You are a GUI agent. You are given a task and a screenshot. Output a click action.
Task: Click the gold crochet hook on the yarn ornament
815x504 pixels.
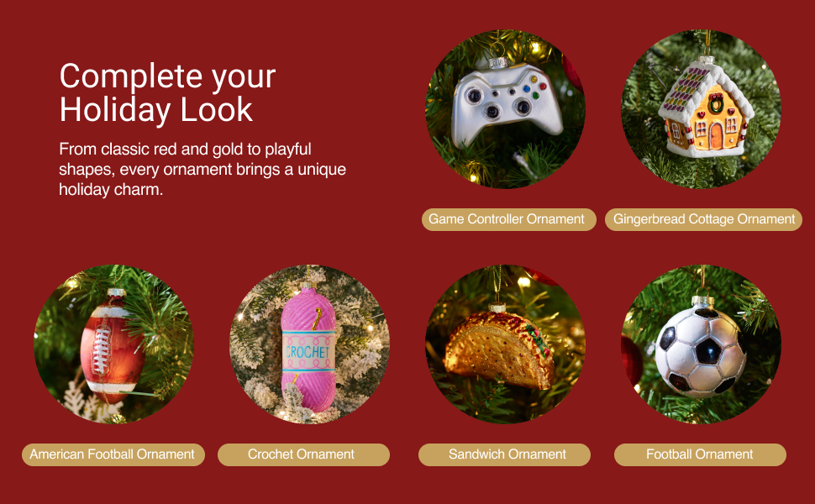point(317,318)
